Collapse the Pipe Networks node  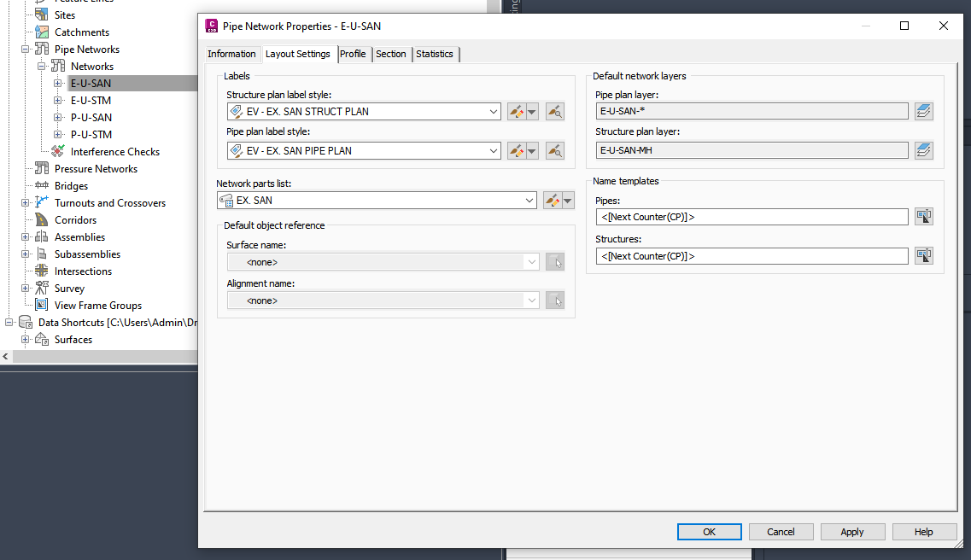tap(26, 50)
